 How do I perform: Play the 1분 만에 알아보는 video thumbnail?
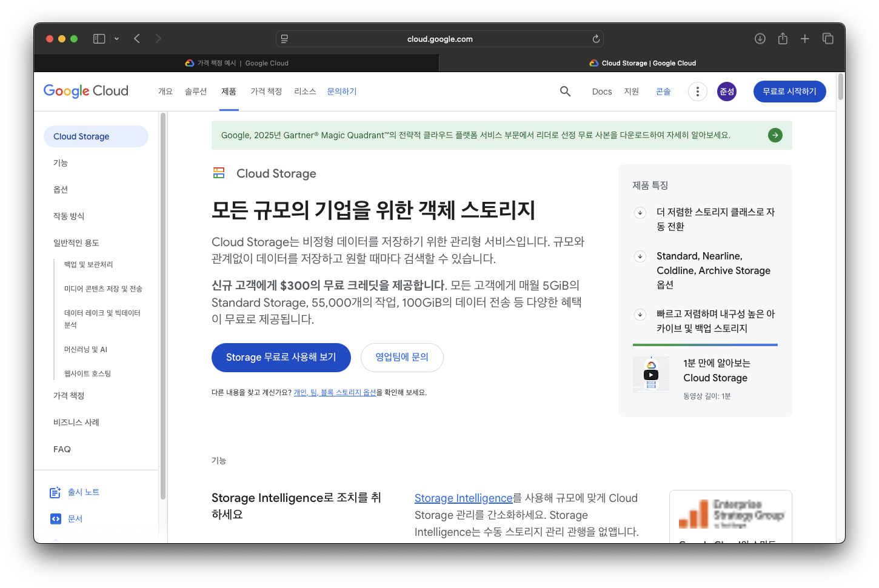pyautogui.click(x=651, y=375)
